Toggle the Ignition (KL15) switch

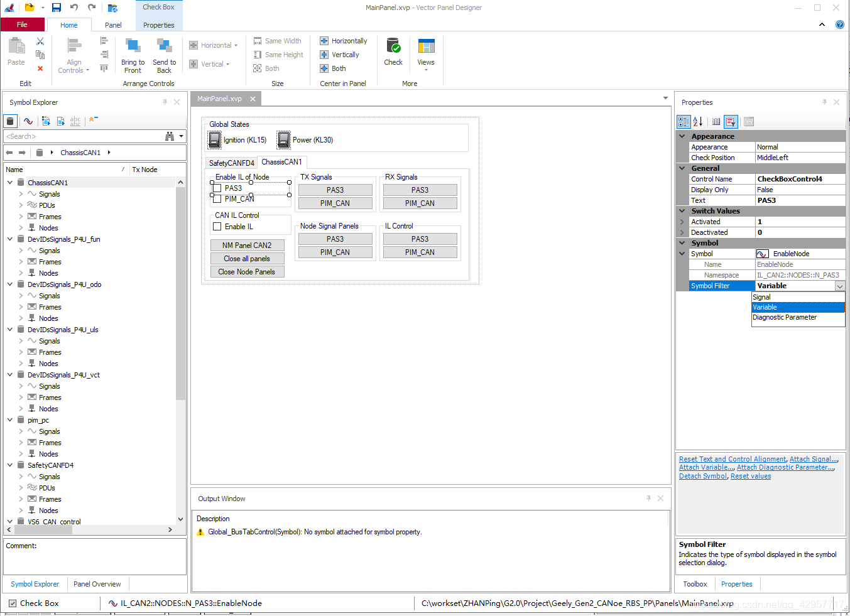215,139
